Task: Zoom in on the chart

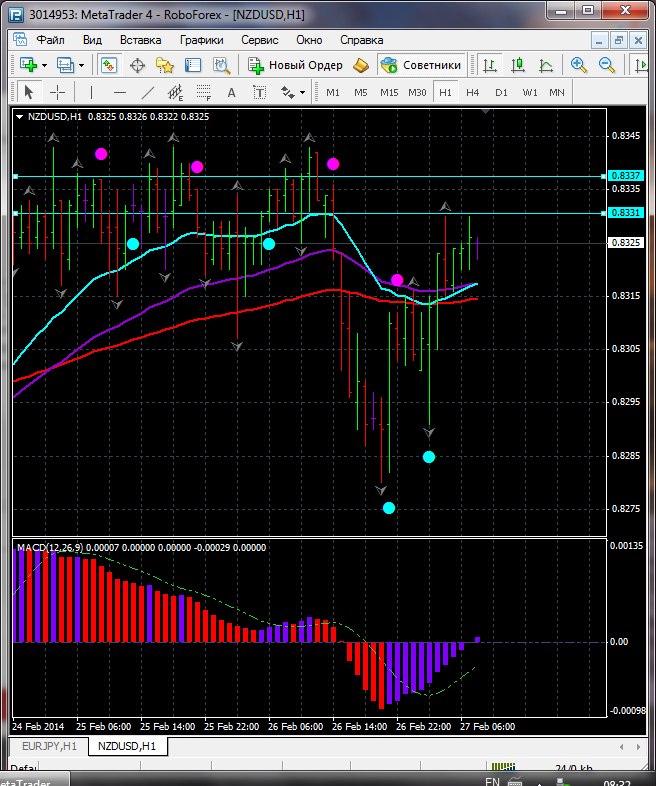Action: pos(578,65)
